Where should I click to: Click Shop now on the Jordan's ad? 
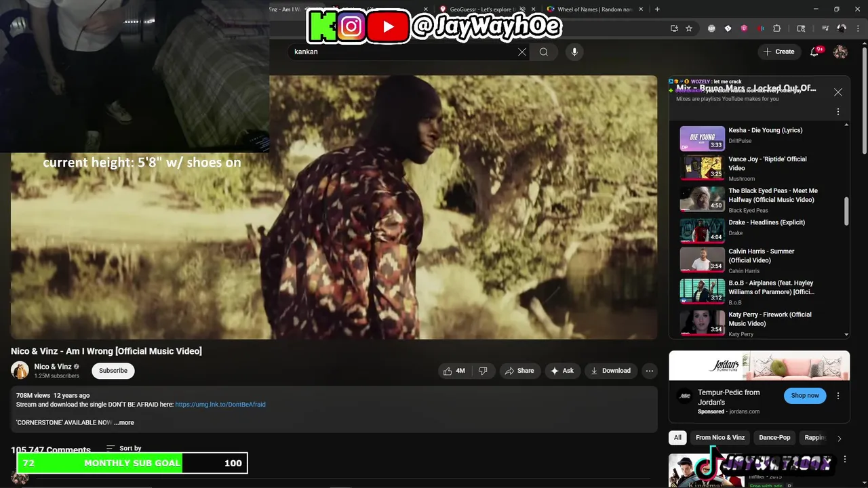[x=805, y=396]
